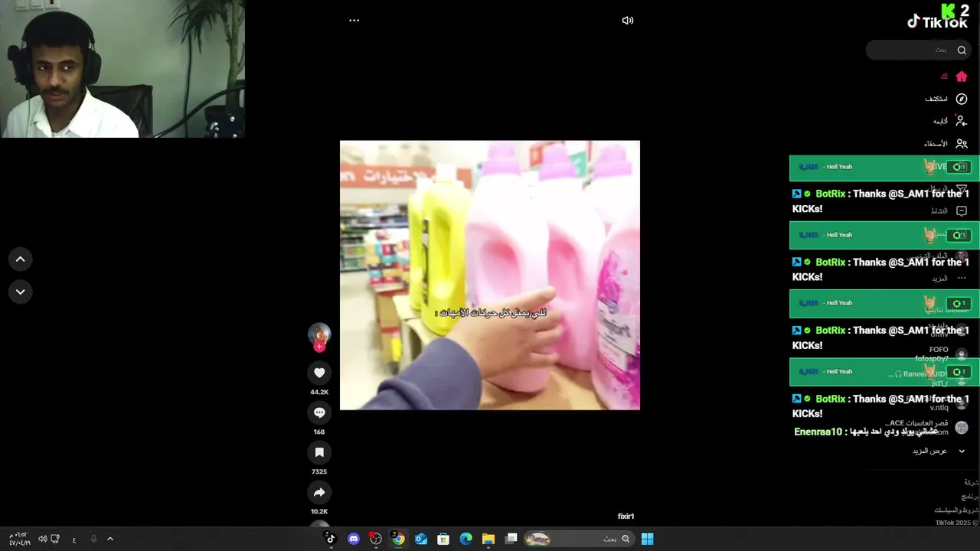Screen dimensions: 980x551
Task: Switch the input language indicator
Action: coord(74,540)
